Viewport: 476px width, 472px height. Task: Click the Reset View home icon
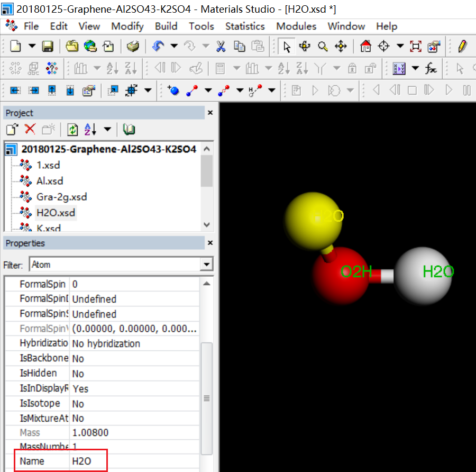tap(365, 46)
